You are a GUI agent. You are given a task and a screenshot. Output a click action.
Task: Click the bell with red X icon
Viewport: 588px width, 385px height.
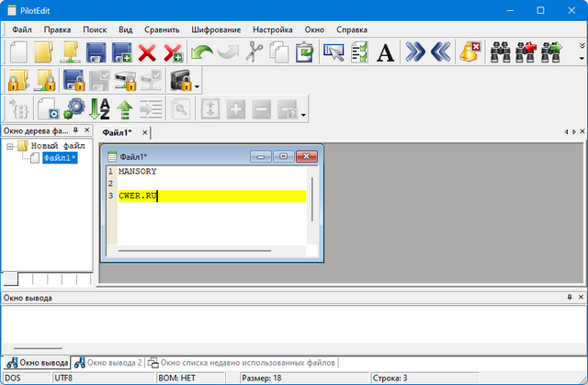[x=469, y=51]
